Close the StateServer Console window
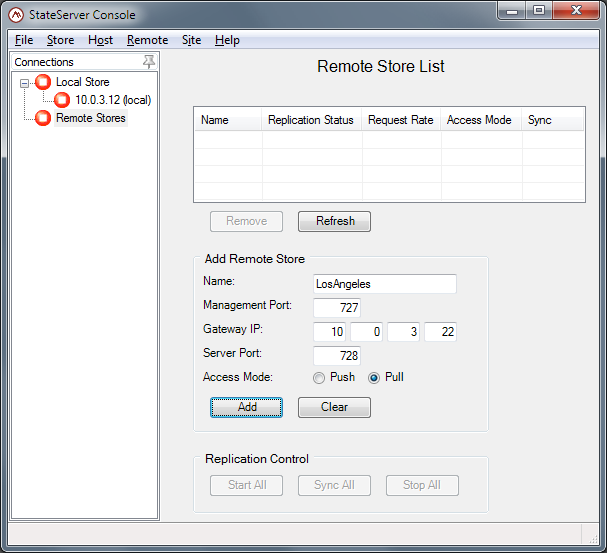Viewport: 607px width, 553px height. [x=576, y=10]
